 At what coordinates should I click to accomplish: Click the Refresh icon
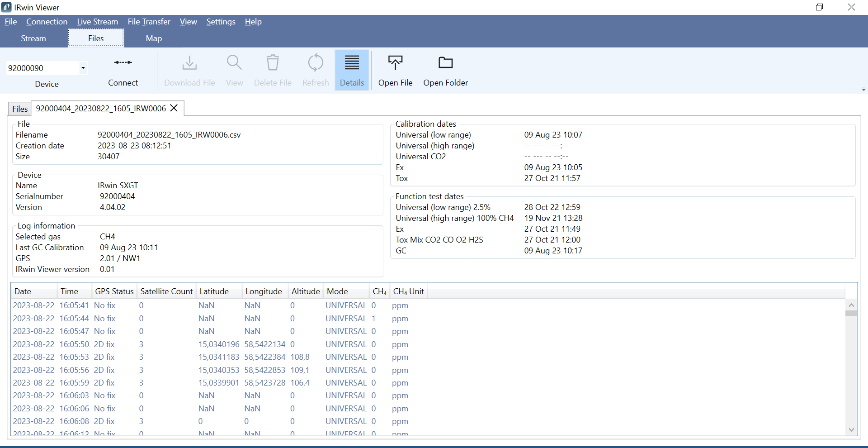click(316, 63)
